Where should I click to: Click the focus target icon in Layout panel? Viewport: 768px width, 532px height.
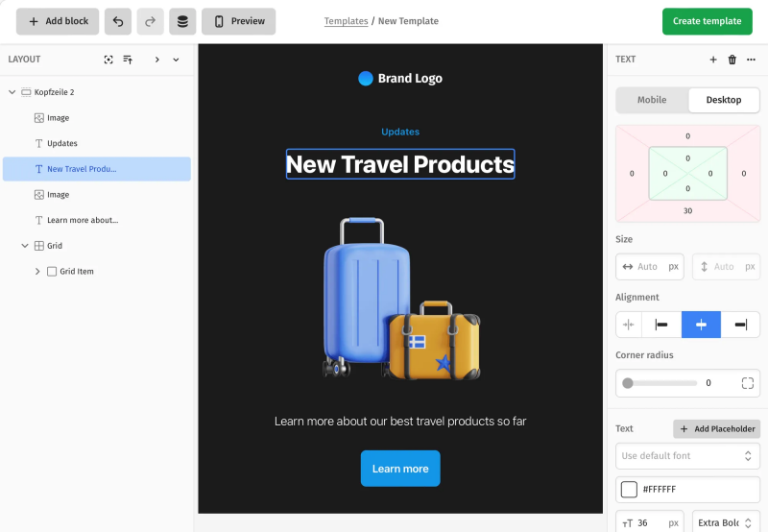pos(108,60)
